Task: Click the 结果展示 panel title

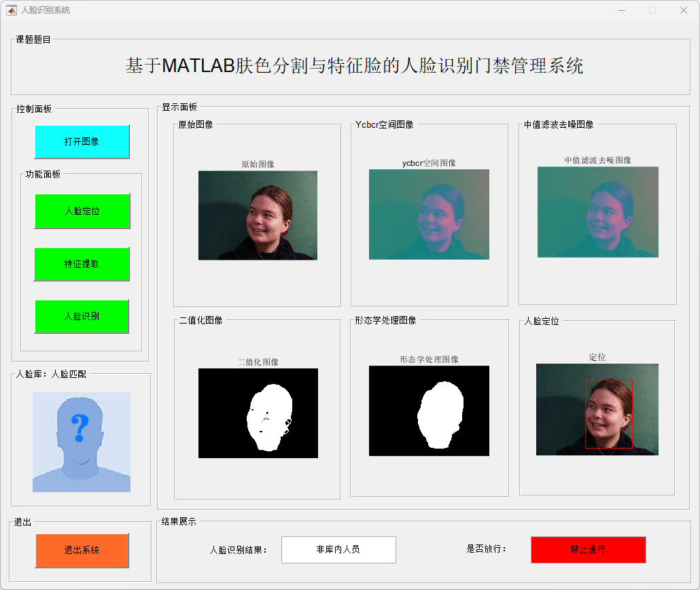Action: coord(179,521)
